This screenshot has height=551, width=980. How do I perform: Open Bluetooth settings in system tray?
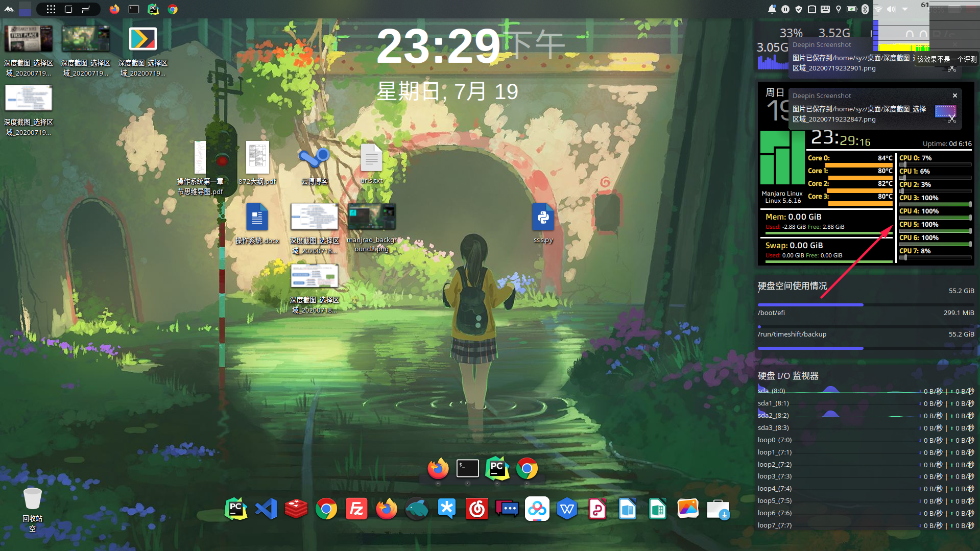pyautogui.click(x=865, y=9)
